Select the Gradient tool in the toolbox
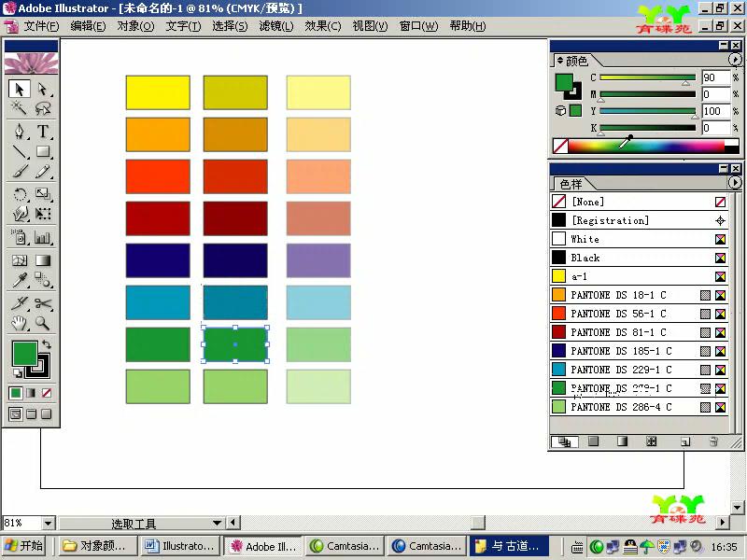 (x=42, y=260)
